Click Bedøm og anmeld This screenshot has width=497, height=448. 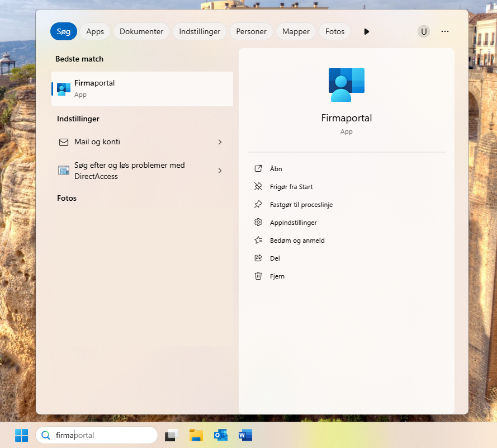[297, 240]
